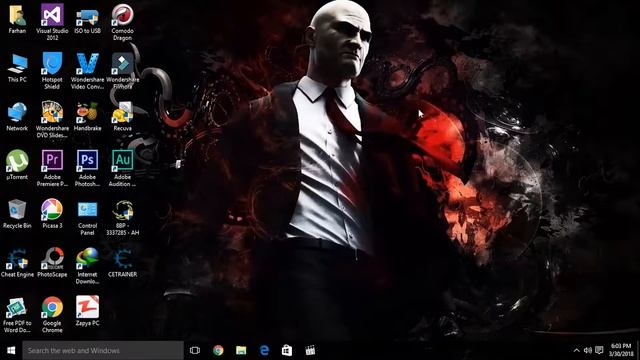Open Task View from taskbar

195,350
